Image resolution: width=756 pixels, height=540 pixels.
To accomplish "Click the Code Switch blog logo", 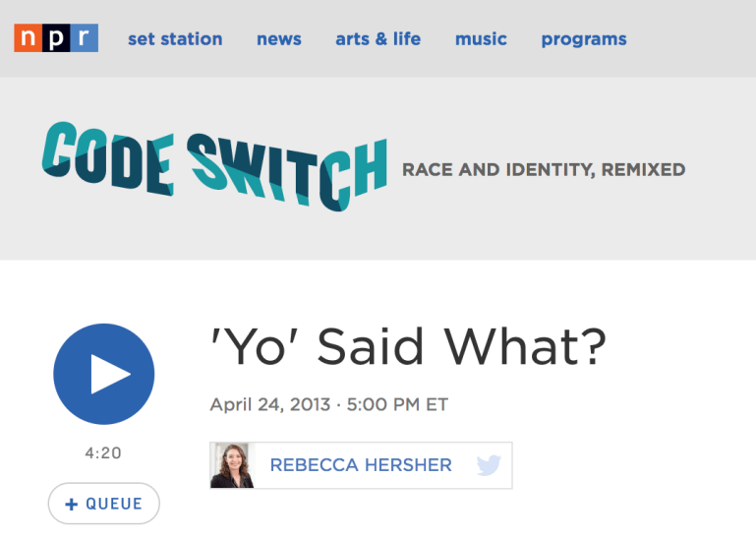I will (x=214, y=166).
